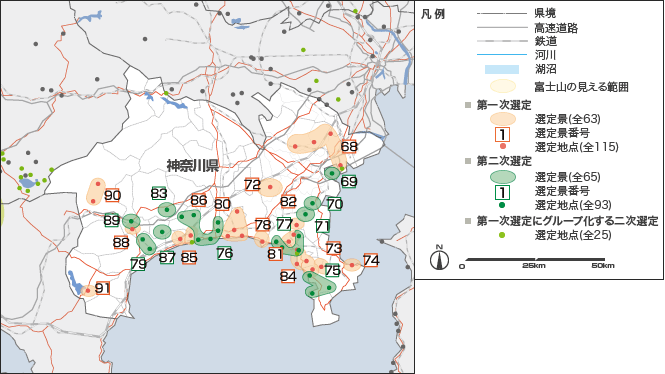This screenshot has width=665, height=374.
Task: Click the 凡例 legend heading
Action: (x=433, y=14)
